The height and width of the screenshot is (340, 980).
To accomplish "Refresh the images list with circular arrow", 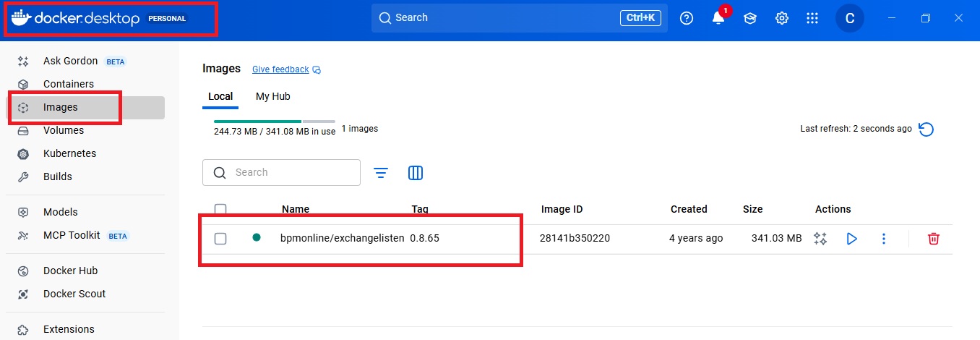I will (x=926, y=129).
